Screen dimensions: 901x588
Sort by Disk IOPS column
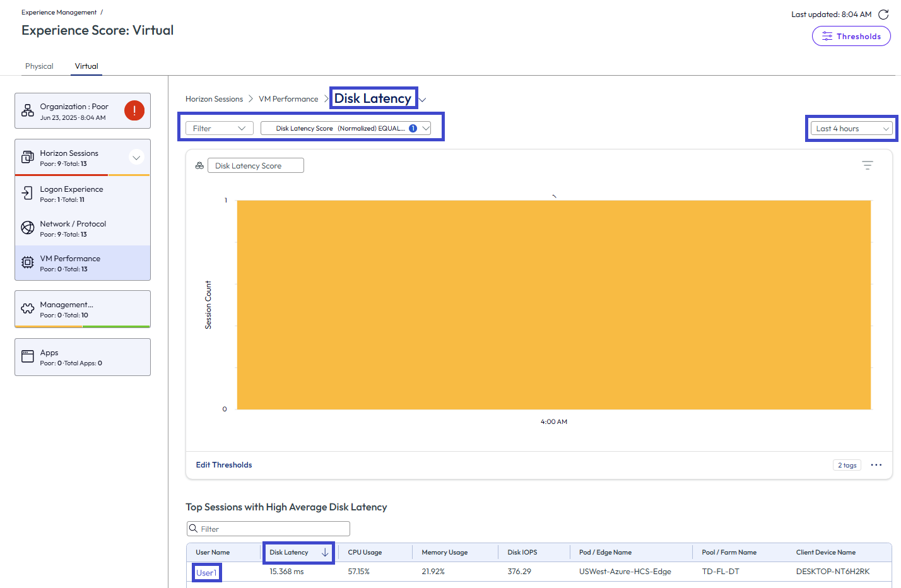click(522, 552)
